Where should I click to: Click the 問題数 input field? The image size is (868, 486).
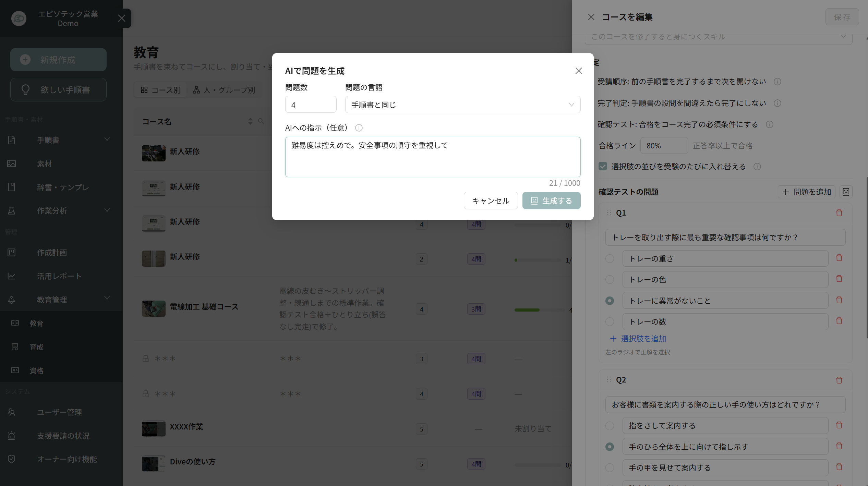(x=311, y=105)
